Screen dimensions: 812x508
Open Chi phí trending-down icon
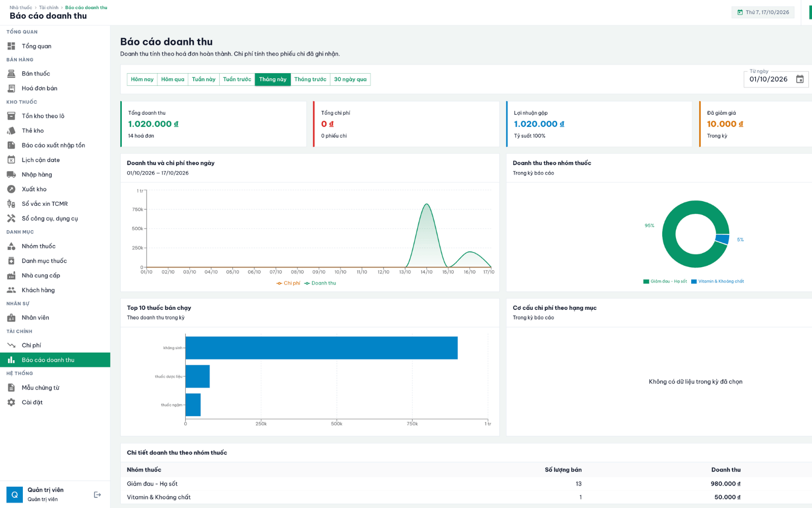[11, 345]
